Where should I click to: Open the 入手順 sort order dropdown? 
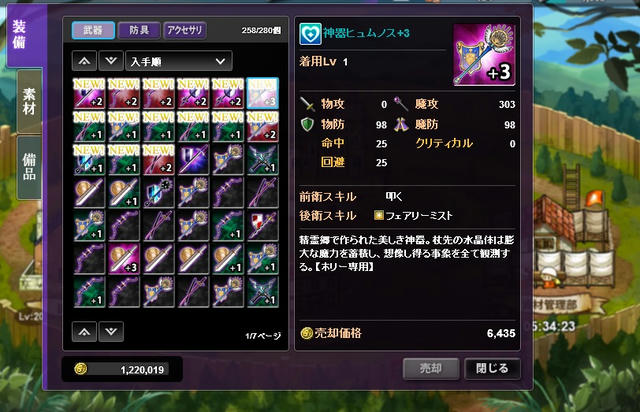click(179, 61)
